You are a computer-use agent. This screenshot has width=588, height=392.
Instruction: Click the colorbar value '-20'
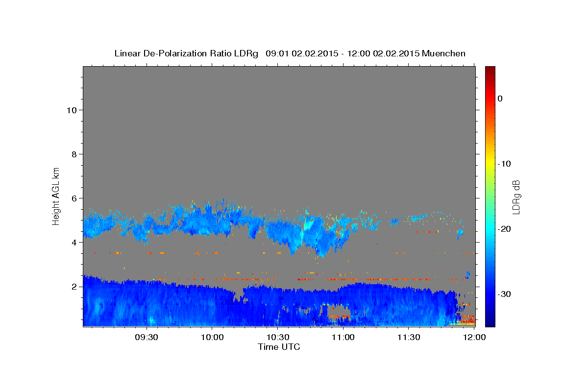505,229
